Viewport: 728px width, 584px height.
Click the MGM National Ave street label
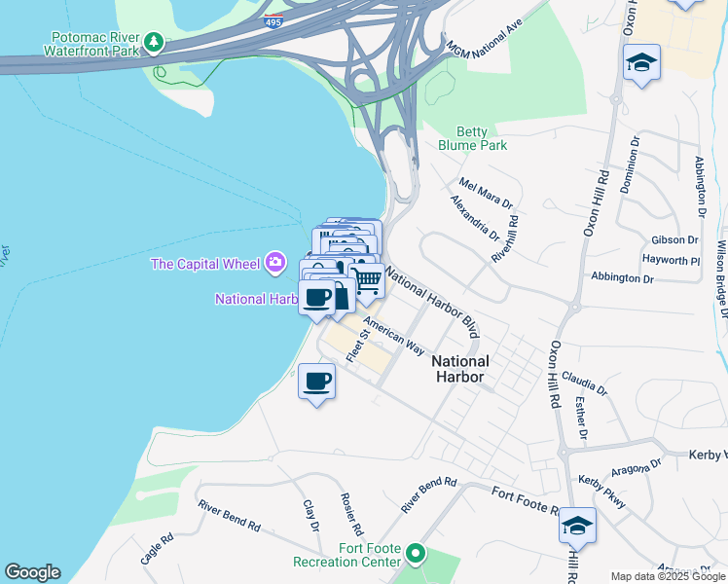tap(485, 39)
